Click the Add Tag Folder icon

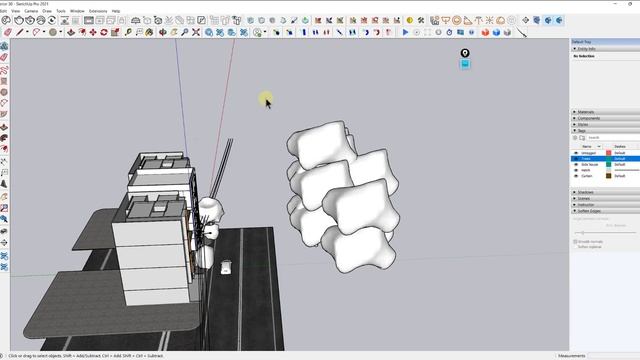[582, 138]
